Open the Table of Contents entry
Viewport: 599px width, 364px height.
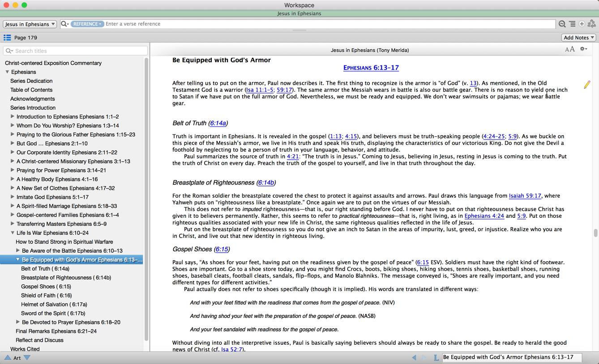click(31, 90)
